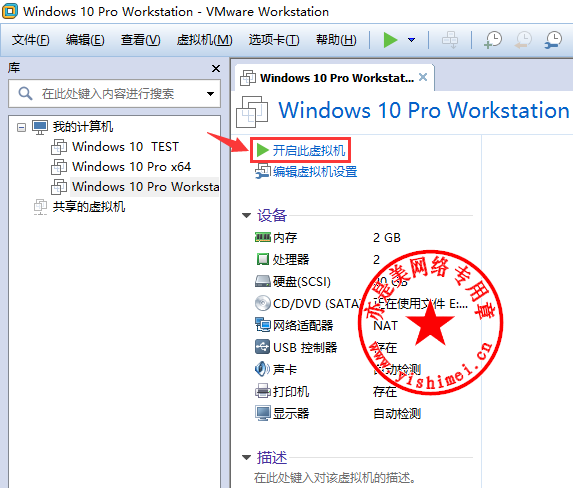573x488 pixels.
Task: Close the Windows 10 Pro Workstation tab
Action: click(423, 77)
